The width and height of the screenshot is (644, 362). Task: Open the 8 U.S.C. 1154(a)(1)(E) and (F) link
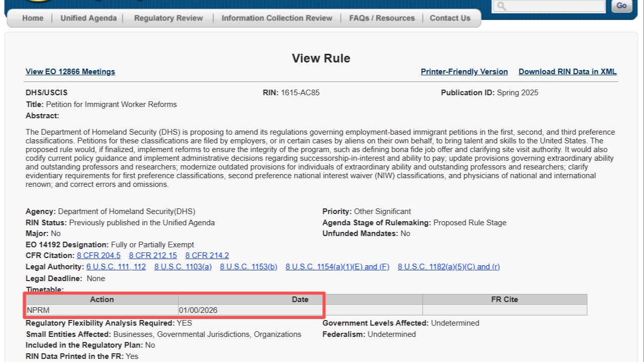337,267
